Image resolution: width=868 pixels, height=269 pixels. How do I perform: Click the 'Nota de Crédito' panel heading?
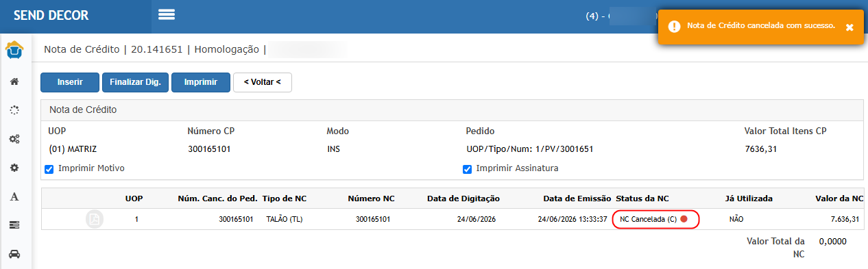[x=83, y=110]
